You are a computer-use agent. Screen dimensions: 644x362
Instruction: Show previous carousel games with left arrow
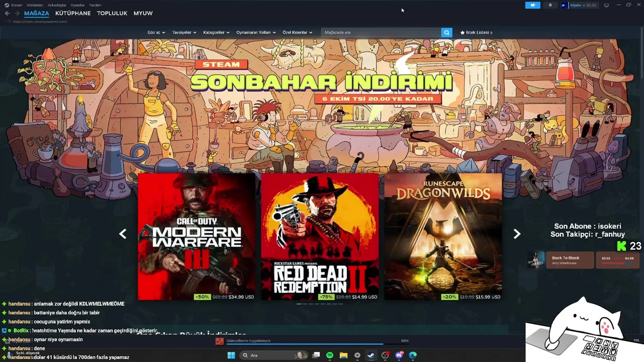click(122, 234)
